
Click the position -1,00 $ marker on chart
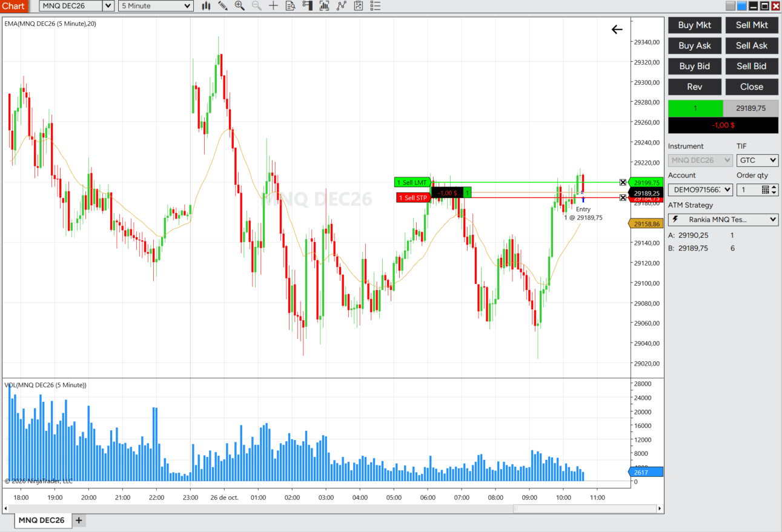tap(447, 192)
